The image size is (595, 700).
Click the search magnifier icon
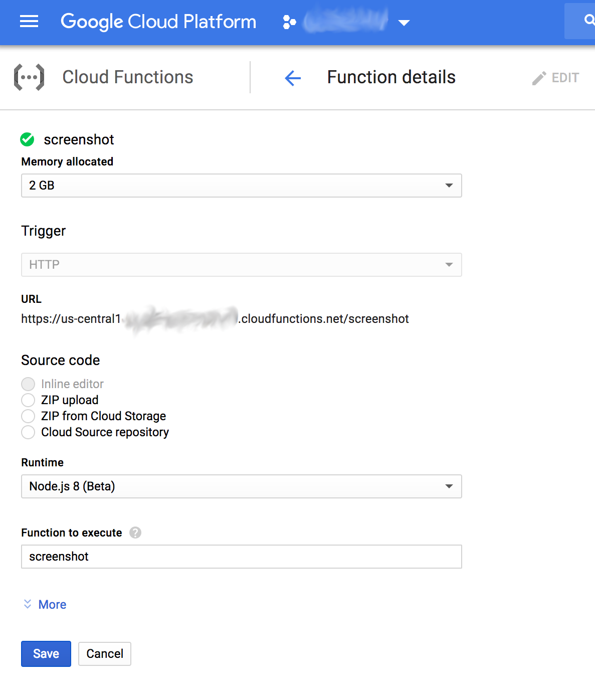[x=589, y=21]
